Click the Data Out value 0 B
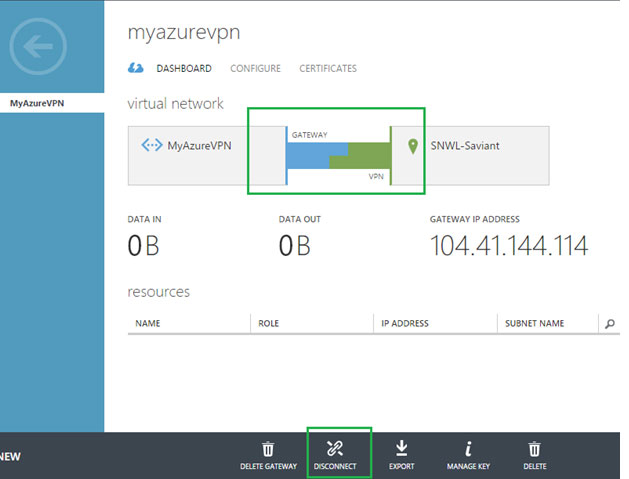The image size is (629, 479). click(294, 246)
